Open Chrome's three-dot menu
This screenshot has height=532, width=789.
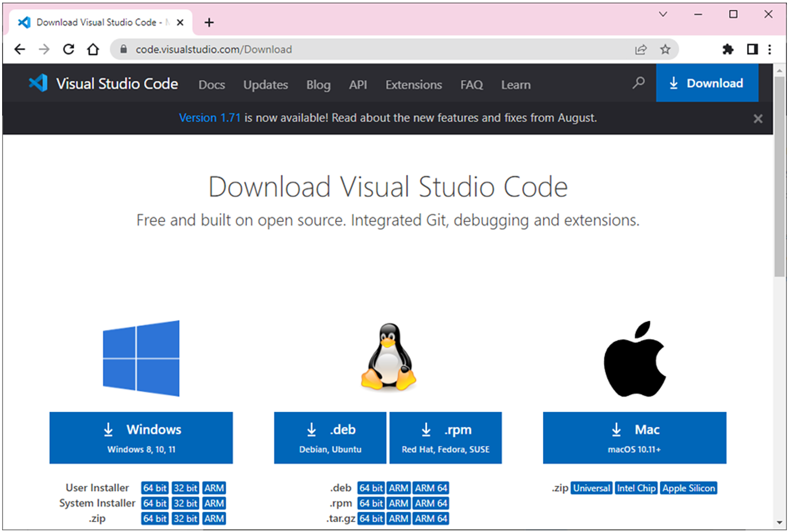point(770,49)
